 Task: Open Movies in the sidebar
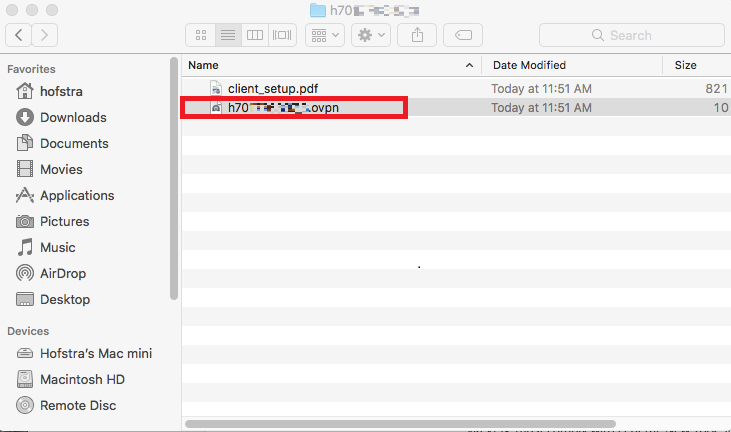tap(61, 170)
